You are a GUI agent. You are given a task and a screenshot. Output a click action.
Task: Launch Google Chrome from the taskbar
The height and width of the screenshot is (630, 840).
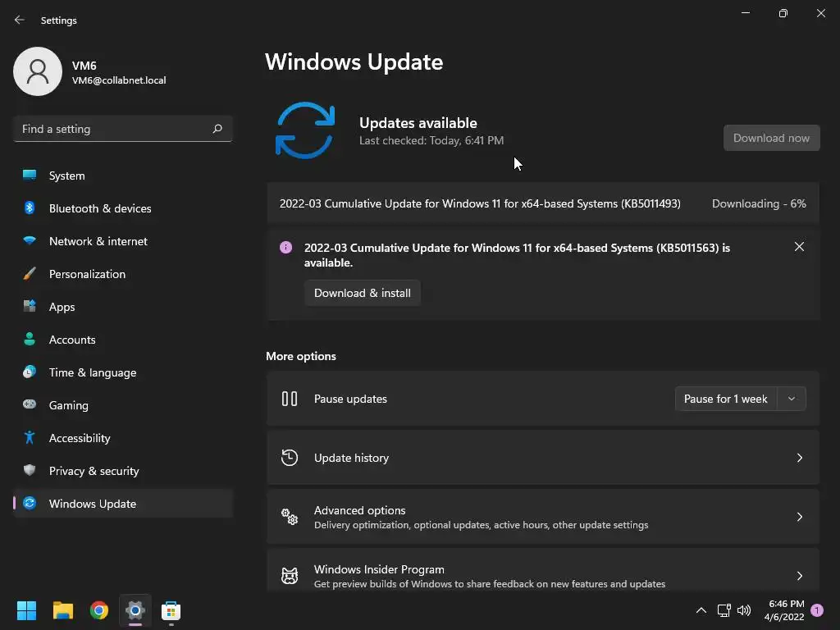pyautogui.click(x=99, y=610)
